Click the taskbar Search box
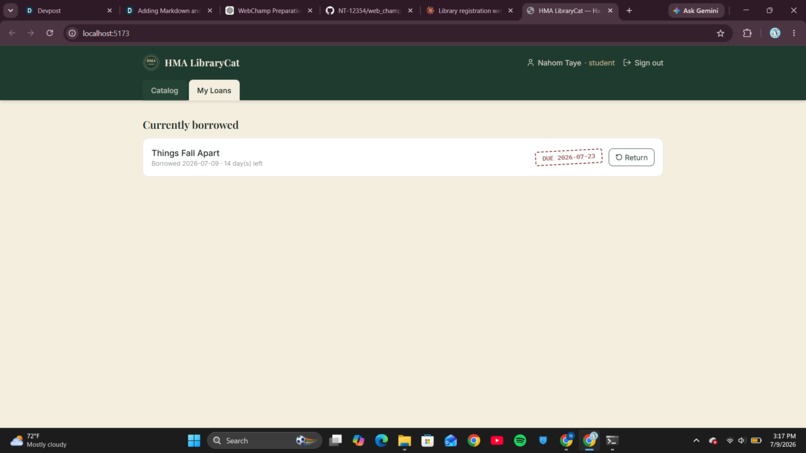The width and height of the screenshot is (806, 453). pos(264,441)
